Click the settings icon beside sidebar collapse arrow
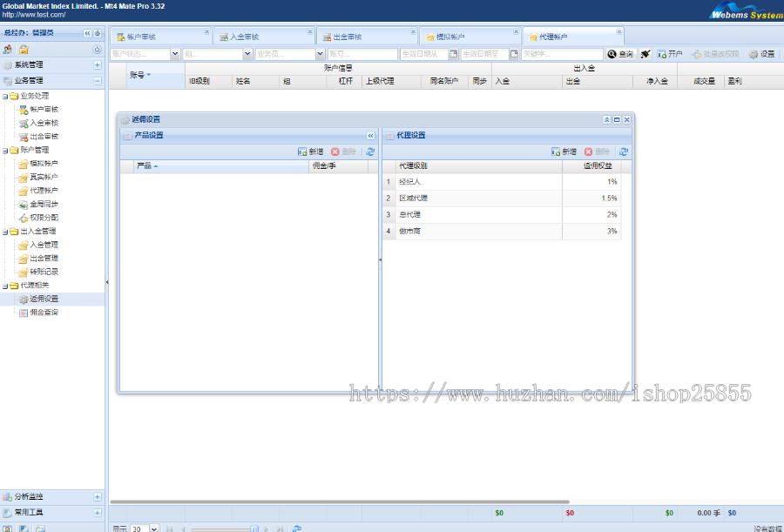The image size is (784, 532). click(x=98, y=33)
